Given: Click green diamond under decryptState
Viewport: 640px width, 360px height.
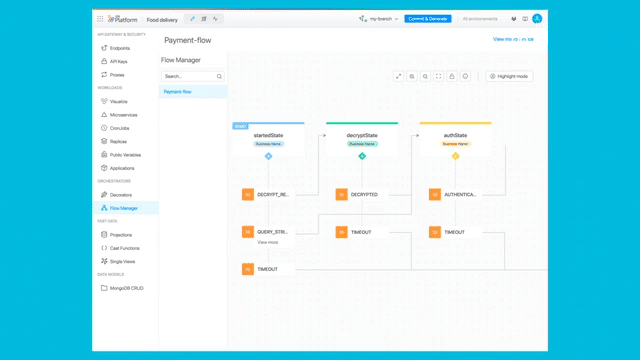Looking at the screenshot, I should pos(362,156).
